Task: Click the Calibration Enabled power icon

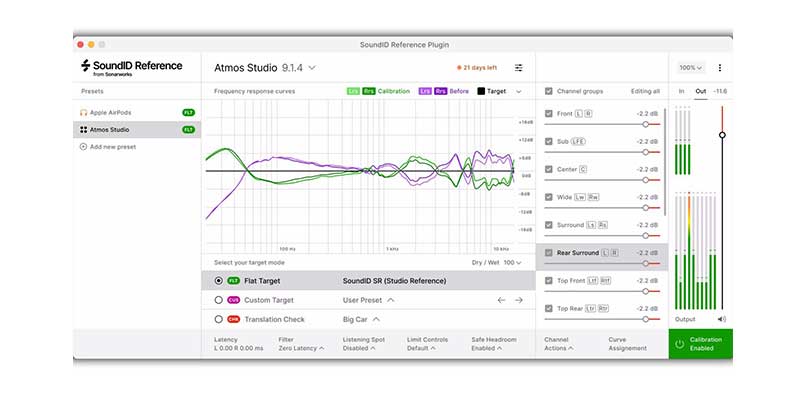Action: (x=679, y=344)
